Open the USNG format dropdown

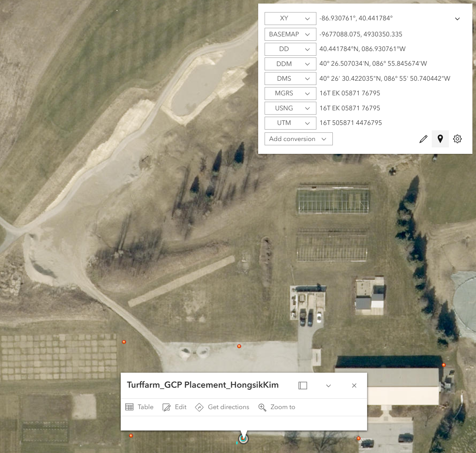[290, 108]
